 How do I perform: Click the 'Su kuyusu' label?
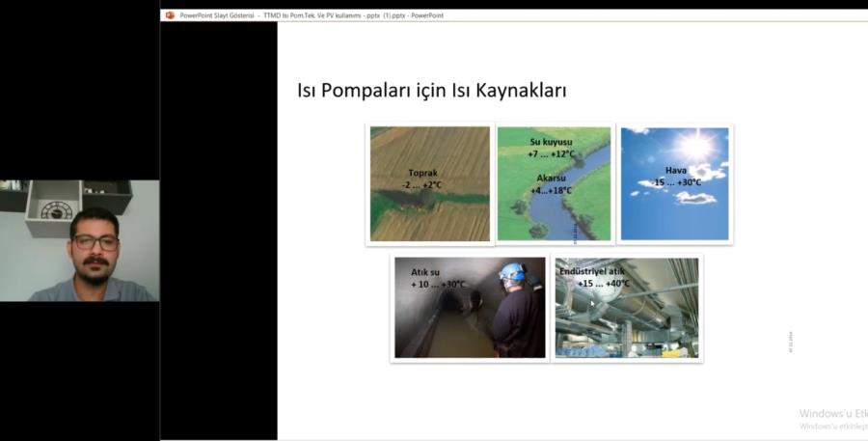[551, 142]
